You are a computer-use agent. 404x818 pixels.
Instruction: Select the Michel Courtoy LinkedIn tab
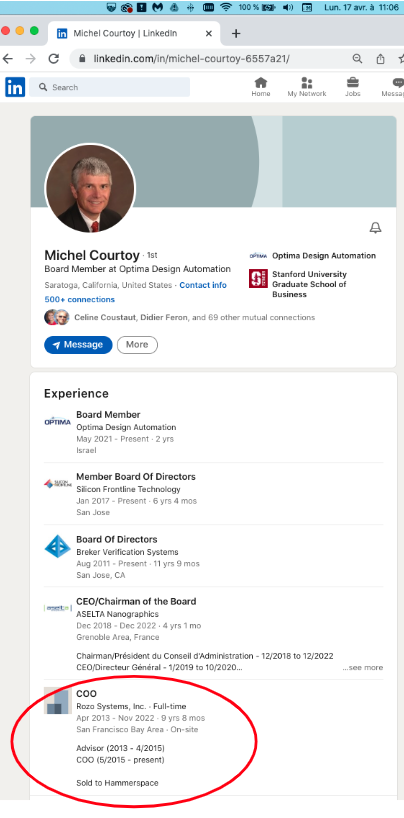pyautogui.click(x=135, y=33)
